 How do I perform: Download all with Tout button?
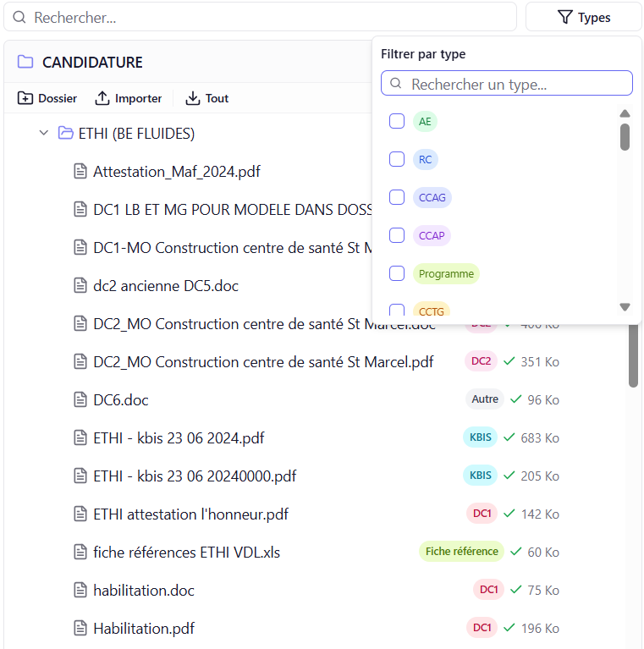tap(207, 98)
